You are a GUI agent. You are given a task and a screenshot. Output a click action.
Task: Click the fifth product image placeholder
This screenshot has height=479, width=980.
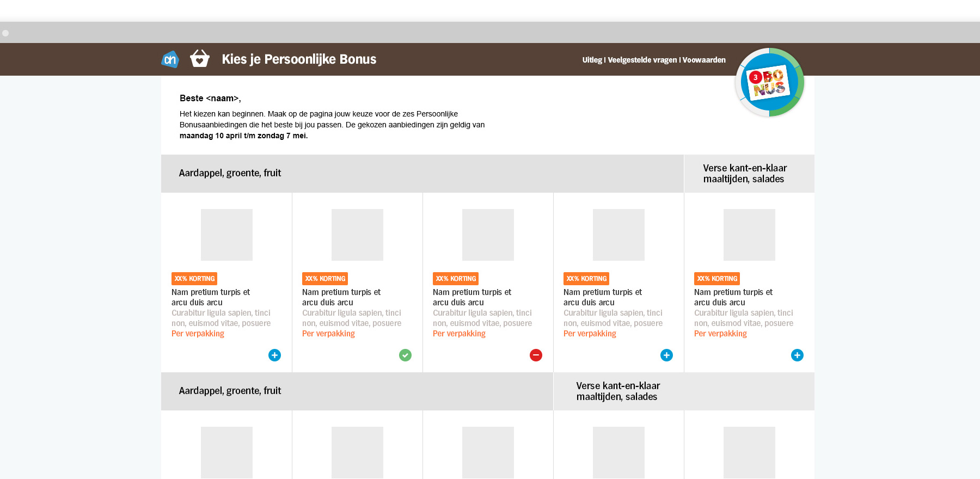[749, 235]
